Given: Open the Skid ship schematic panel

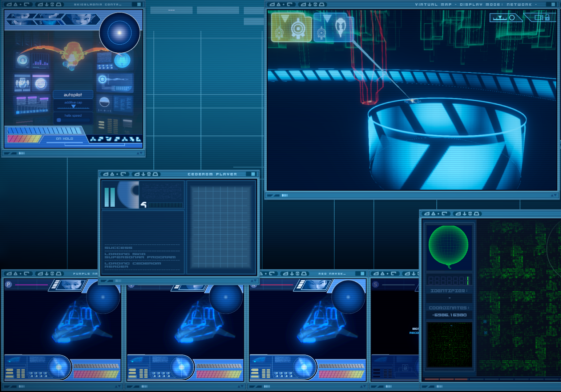Looking at the screenshot, I should [22, 83].
